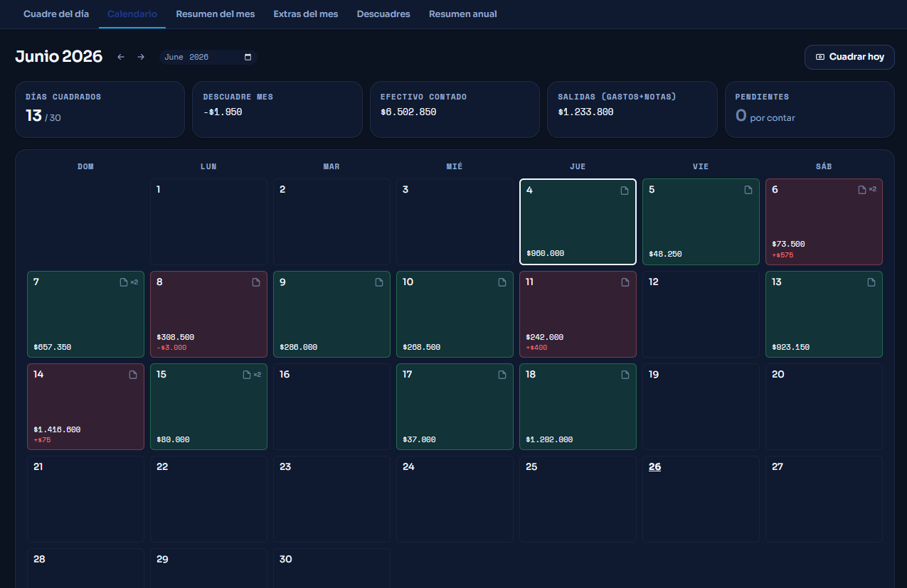907x588 pixels.
Task: Click the document icon on day 14
Action: click(x=133, y=375)
